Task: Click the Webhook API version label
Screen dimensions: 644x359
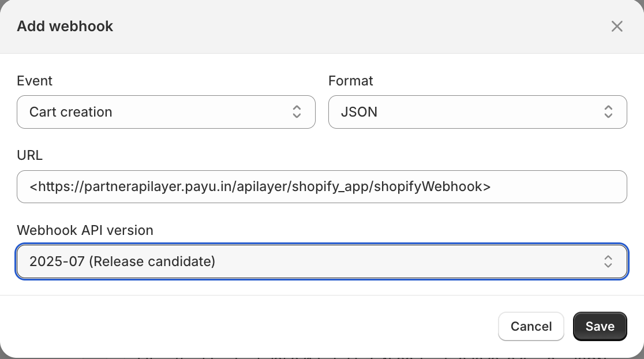Action: point(85,230)
